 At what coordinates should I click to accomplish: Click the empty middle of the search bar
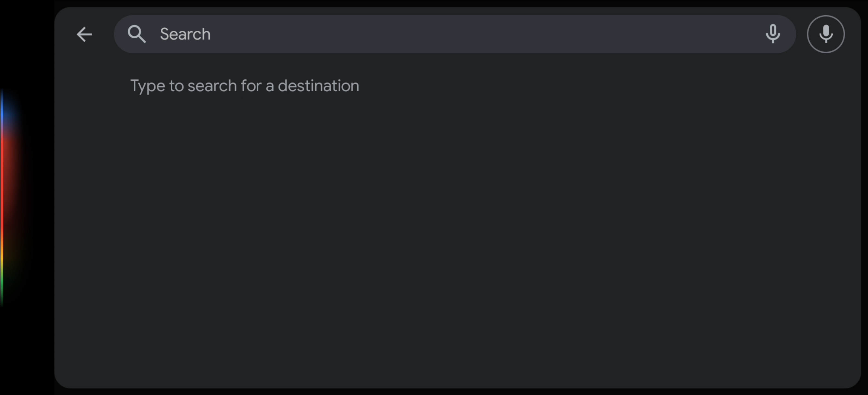(x=472, y=34)
